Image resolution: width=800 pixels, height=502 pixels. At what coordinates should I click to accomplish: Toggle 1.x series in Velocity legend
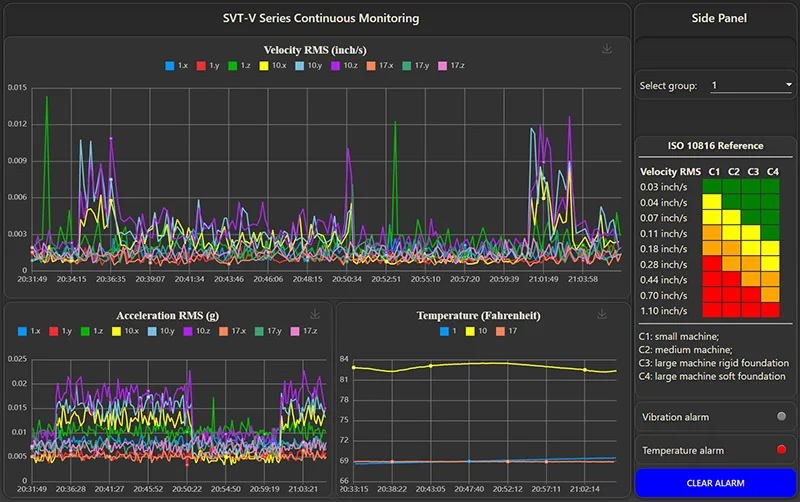point(174,66)
